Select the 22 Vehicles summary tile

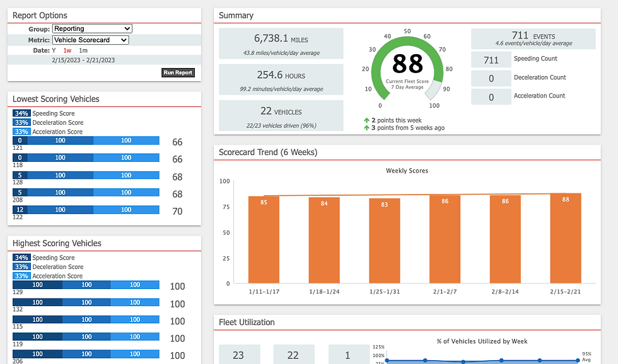point(281,116)
